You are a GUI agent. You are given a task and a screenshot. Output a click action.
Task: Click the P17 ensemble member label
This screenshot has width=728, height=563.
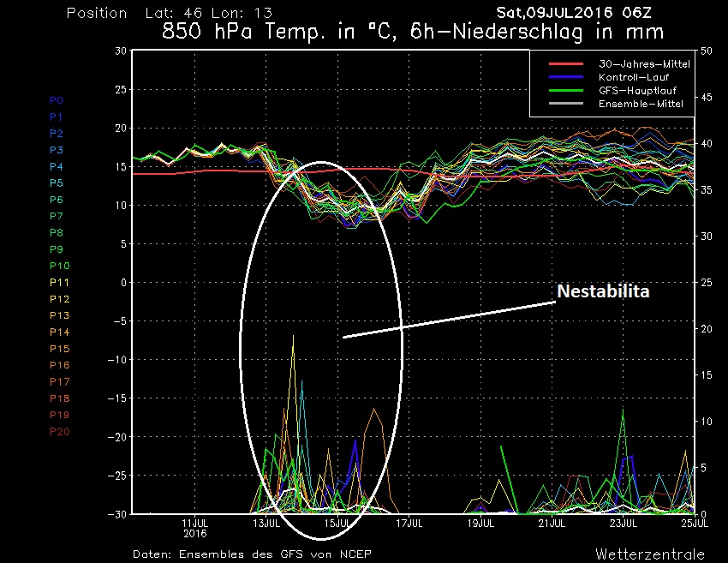coord(59,382)
